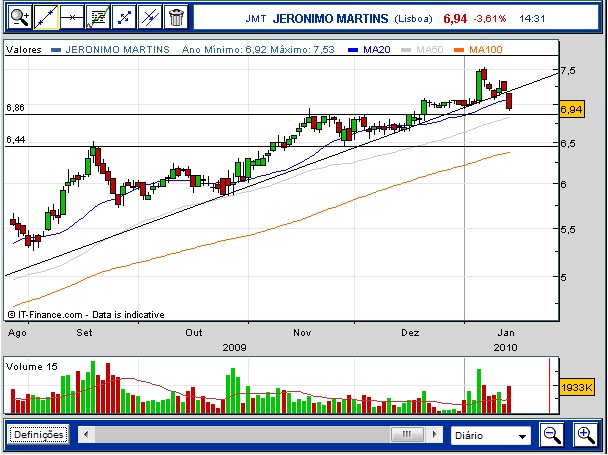
Task: Click the Ago month label on time axis
Action: [17, 333]
